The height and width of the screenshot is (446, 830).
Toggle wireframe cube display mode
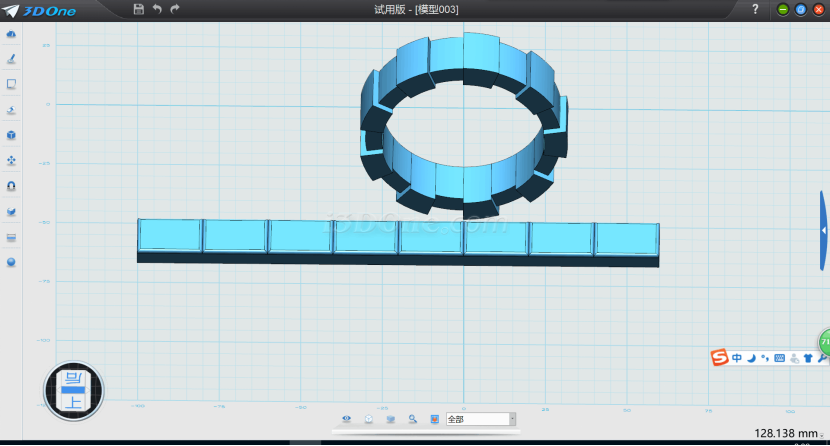pos(369,419)
